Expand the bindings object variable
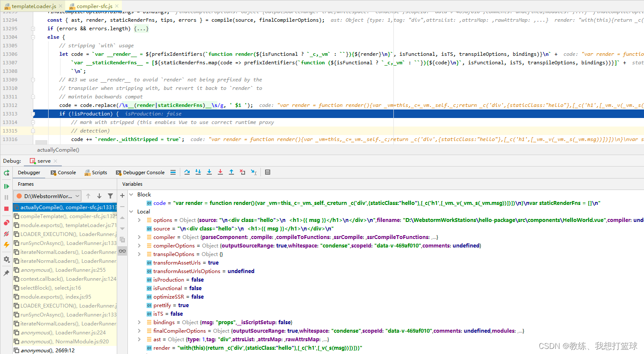This screenshot has height=354, width=644. (x=139, y=322)
